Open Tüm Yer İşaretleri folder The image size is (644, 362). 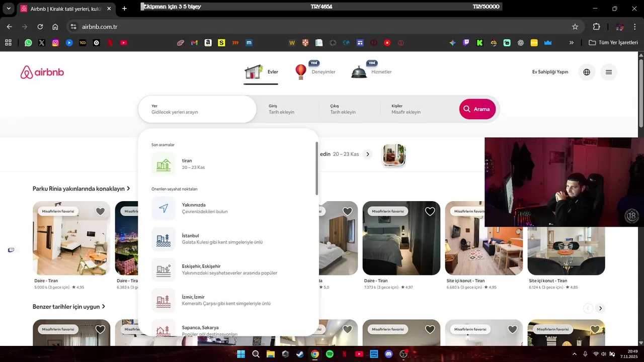(x=614, y=43)
